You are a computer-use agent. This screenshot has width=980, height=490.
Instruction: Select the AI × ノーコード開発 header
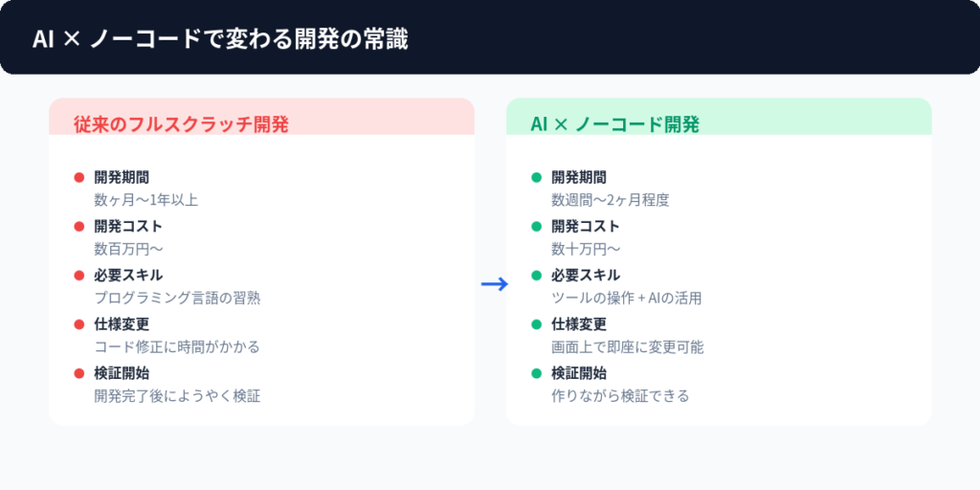pos(614,124)
